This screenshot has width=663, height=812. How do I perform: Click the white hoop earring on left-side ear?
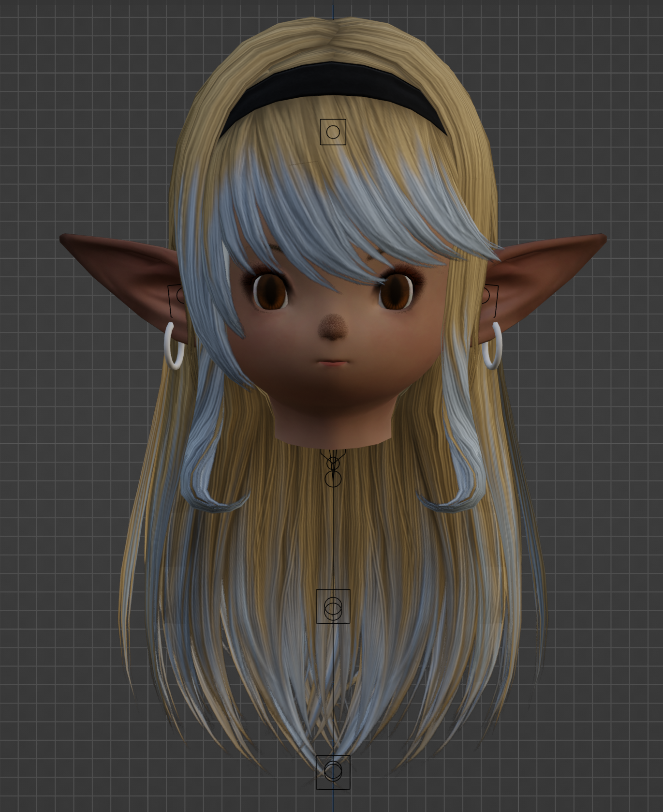[x=174, y=346]
